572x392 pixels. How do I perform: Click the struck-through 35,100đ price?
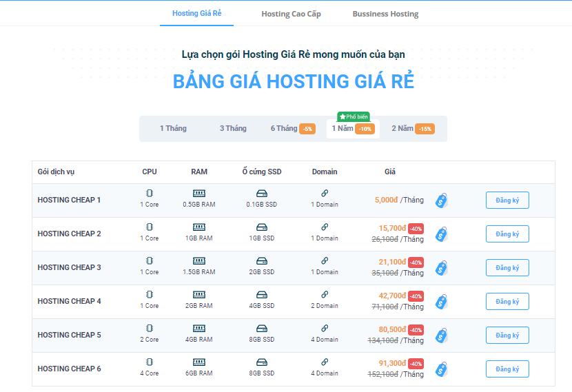click(x=385, y=273)
